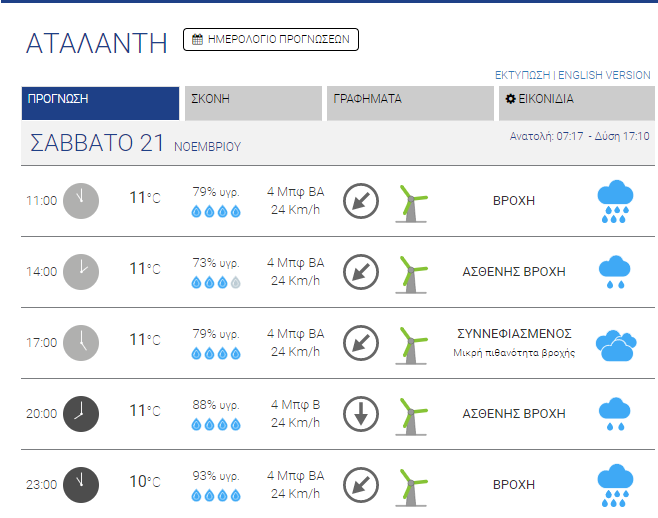Image resolution: width=658 pixels, height=518 pixels.
Task: Click the wind turbine icon at 20:00
Action: pos(412,417)
